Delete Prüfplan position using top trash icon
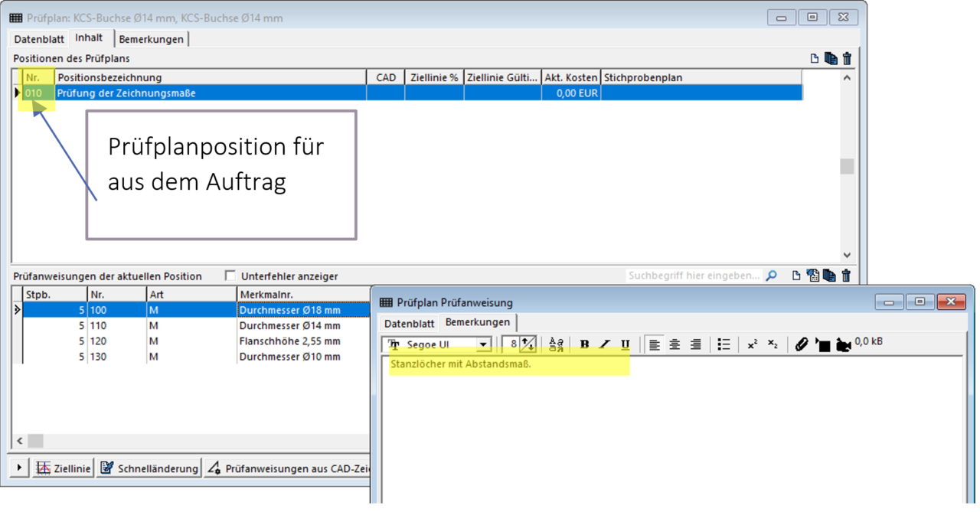Image resolution: width=980 pixels, height=512 pixels. click(847, 59)
